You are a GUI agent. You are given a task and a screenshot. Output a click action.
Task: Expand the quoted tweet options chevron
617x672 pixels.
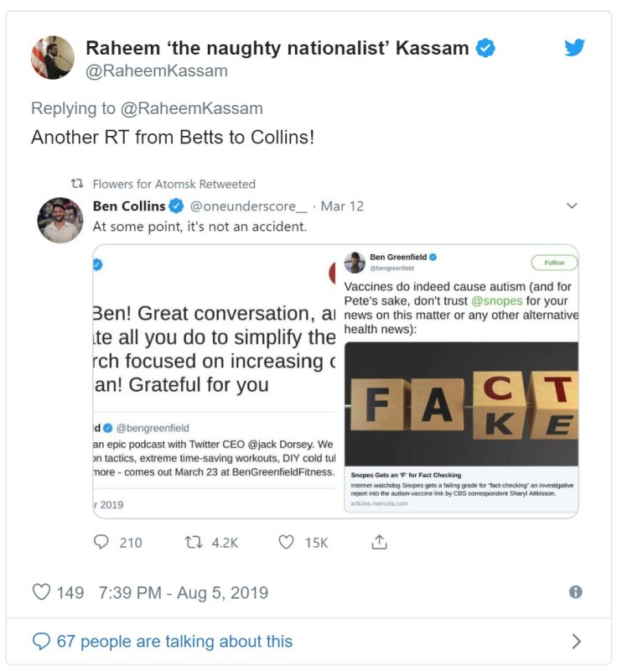tap(572, 206)
